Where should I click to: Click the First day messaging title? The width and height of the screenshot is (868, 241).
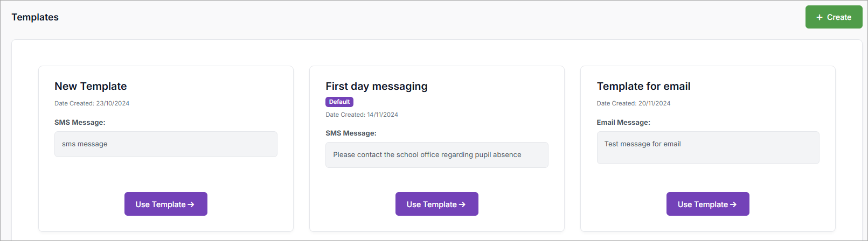(377, 86)
